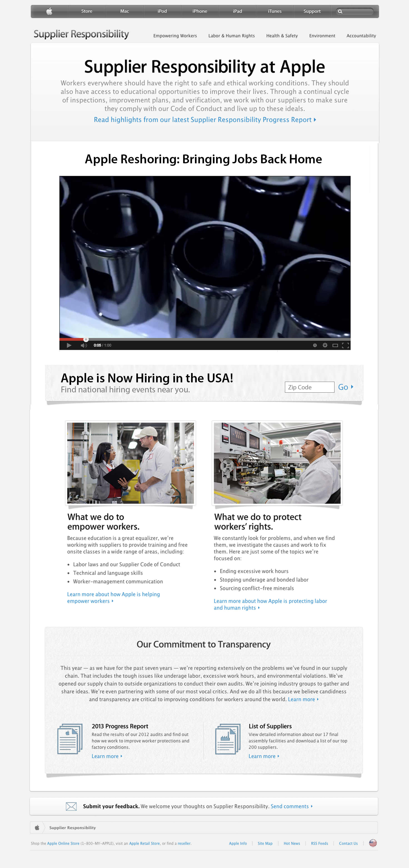Visit the Apple Online Store link
The height and width of the screenshot is (868, 409).
(63, 843)
